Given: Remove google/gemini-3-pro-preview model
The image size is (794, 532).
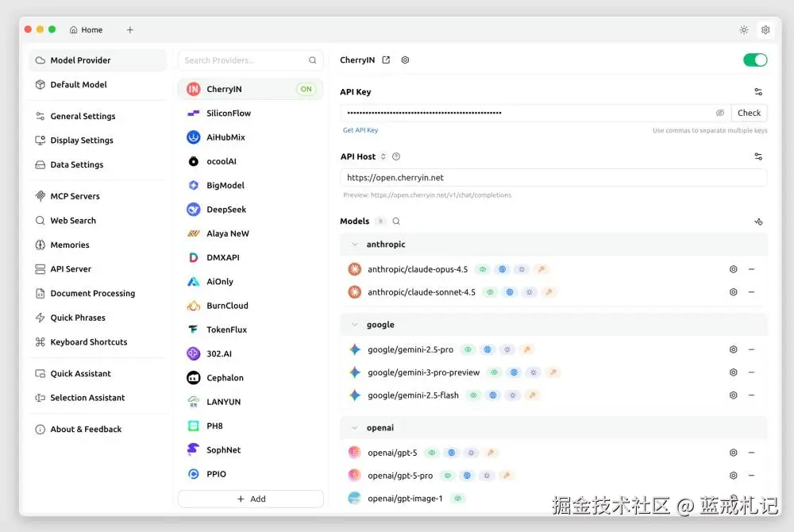Looking at the screenshot, I should 751,372.
